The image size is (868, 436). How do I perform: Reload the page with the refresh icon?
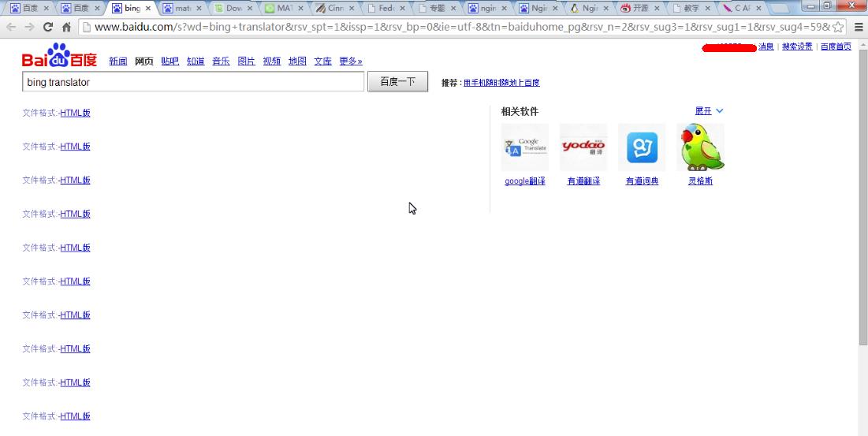48,27
